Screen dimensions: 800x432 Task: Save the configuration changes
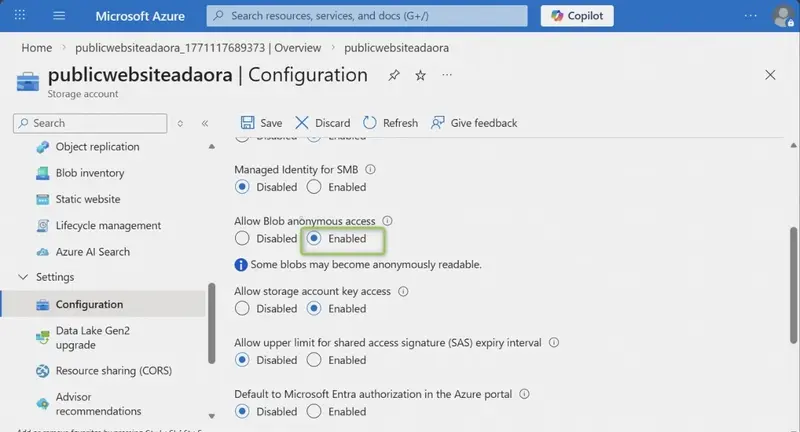tap(261, 123)
